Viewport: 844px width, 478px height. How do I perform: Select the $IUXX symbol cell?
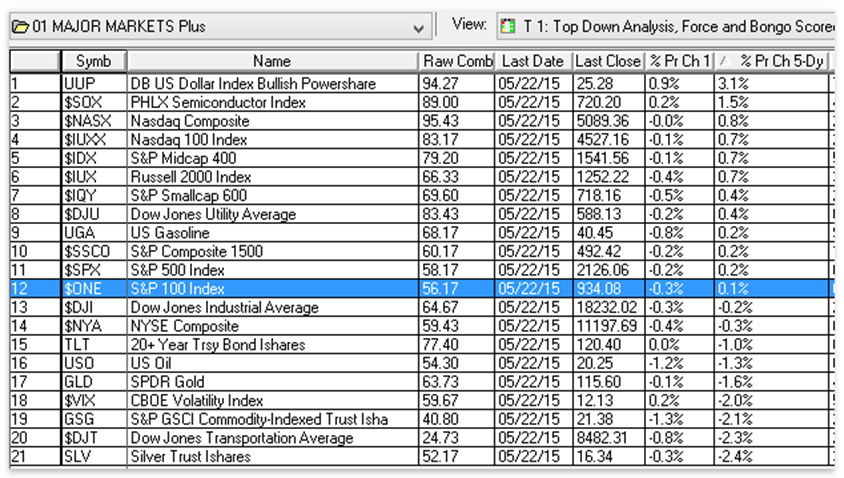point(94,139)
